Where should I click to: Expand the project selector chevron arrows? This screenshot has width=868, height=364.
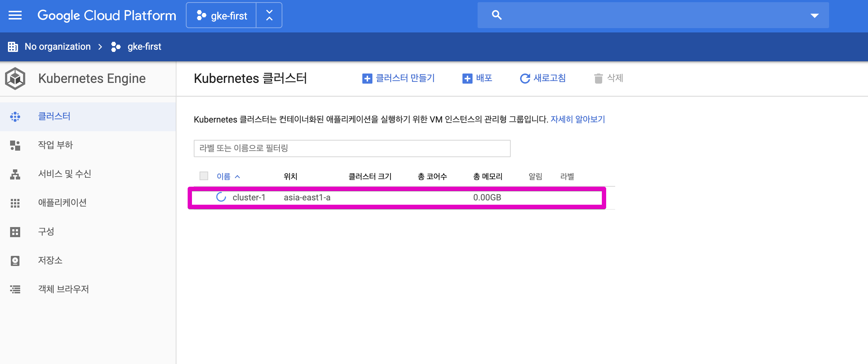pyautogui.click(x=269, y=15)
